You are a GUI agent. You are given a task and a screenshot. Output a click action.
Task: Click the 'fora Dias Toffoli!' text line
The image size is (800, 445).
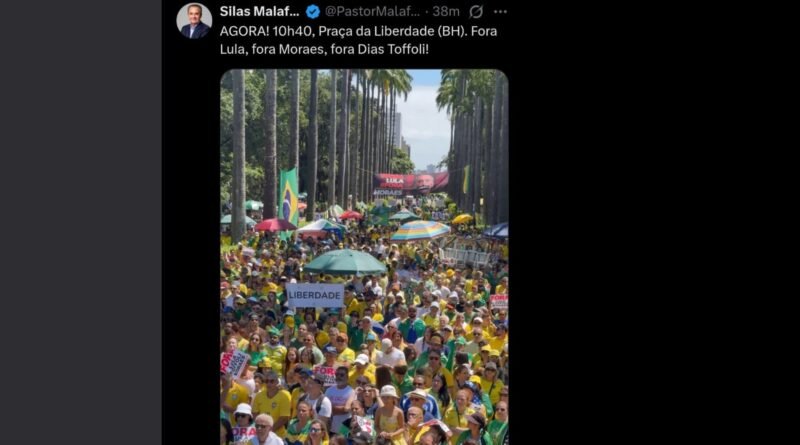click(380, 50)
